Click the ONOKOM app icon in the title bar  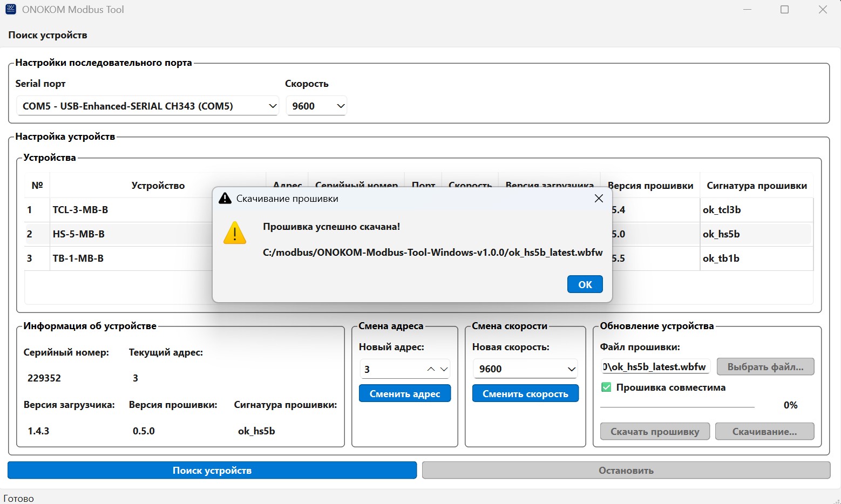point(10,9)
